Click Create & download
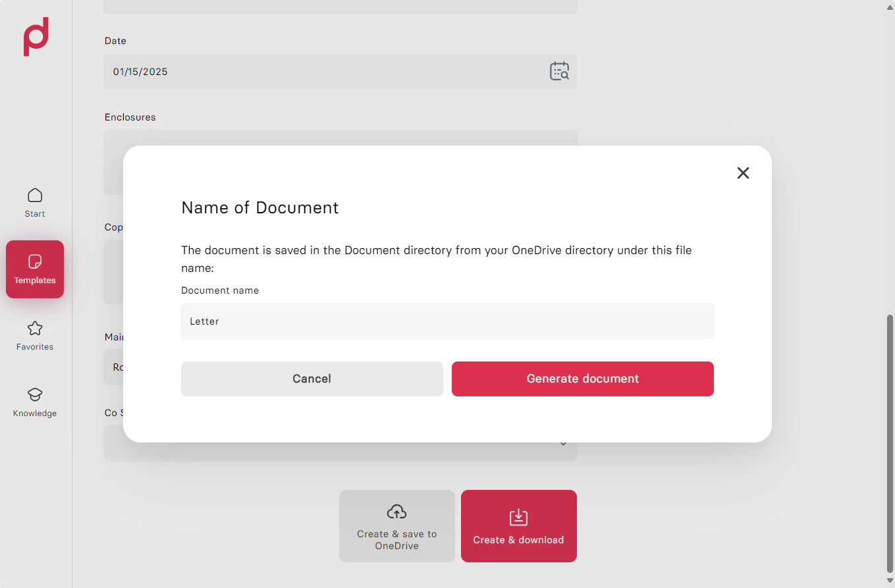 point(519,526)
